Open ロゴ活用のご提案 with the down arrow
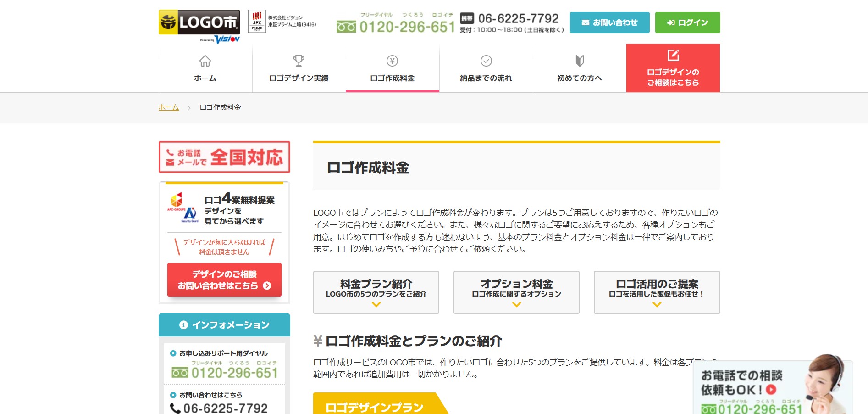The width and height of the screenshot is (868, 414). click(x=657, y=303)
